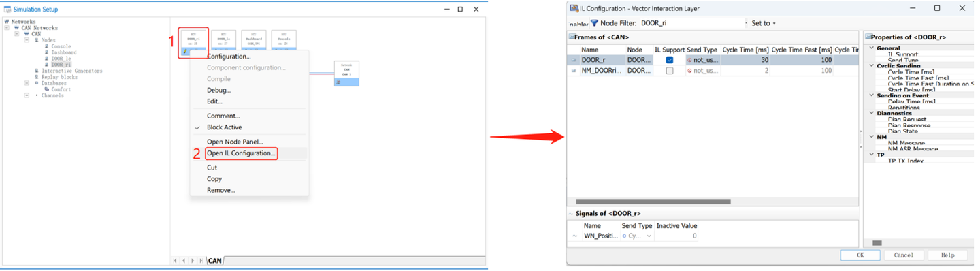Click the NM_DOORri frame row icon
This screenshot has width=980, height=271.
(x=574, y=71)
